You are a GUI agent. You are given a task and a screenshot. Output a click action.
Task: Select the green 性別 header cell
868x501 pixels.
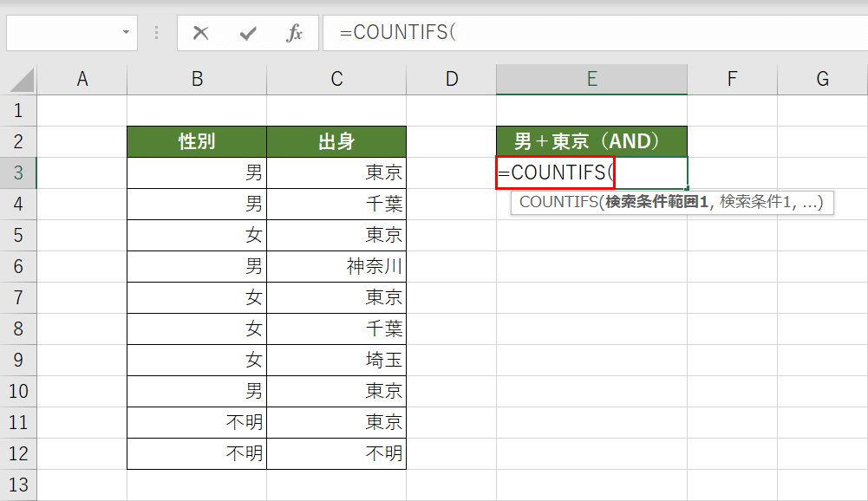point(196,141)
